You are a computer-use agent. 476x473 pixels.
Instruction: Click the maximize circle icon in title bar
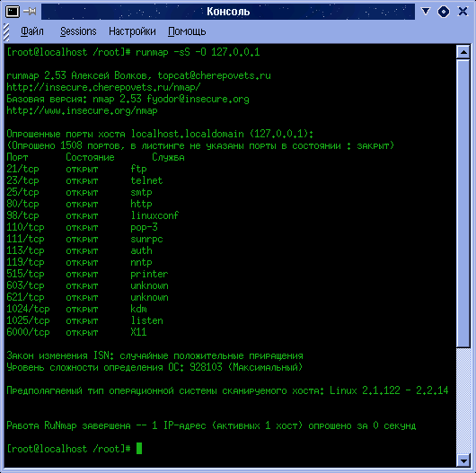[444, 12]
